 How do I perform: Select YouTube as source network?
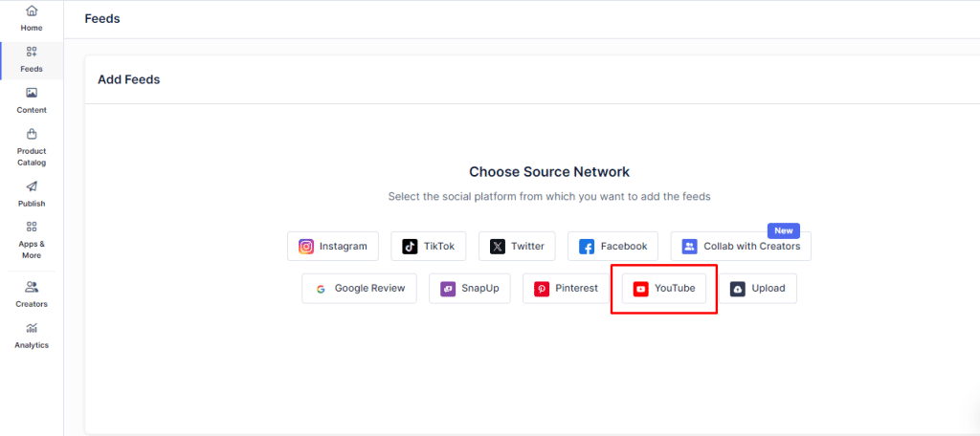click(x=664, y=288)
